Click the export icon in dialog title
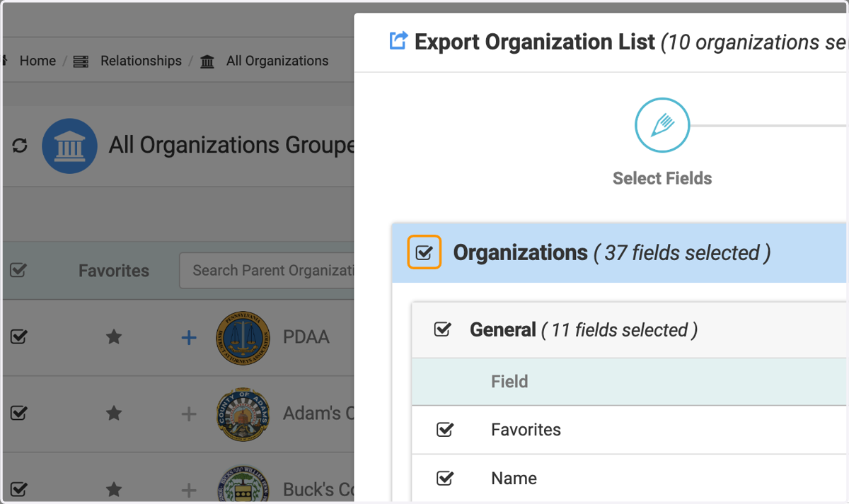The height and width of the screenshot is (504, 849). [399, 40]
